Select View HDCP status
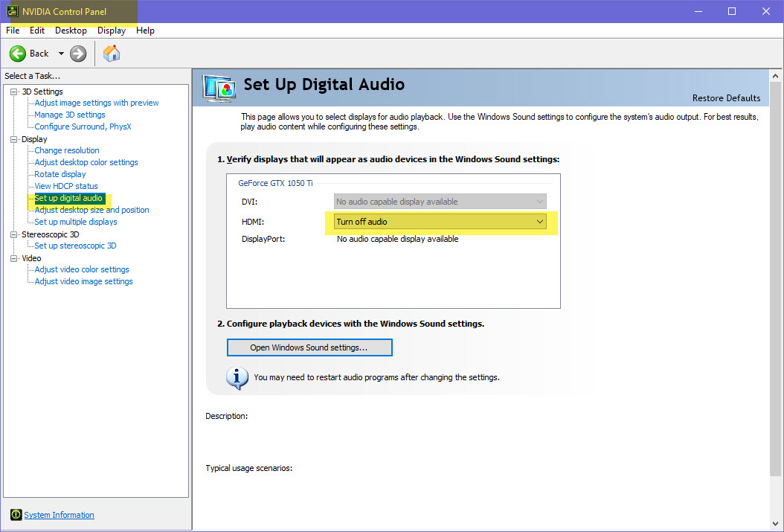The height and width of the screenshot is (532, 784). coord(66,186)
